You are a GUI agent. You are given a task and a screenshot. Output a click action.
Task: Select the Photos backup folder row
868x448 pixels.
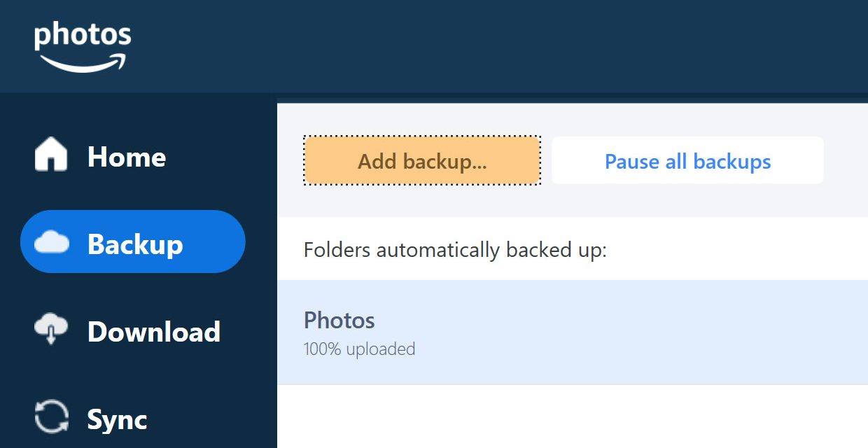pyautogui.click(x=572, y=332)
